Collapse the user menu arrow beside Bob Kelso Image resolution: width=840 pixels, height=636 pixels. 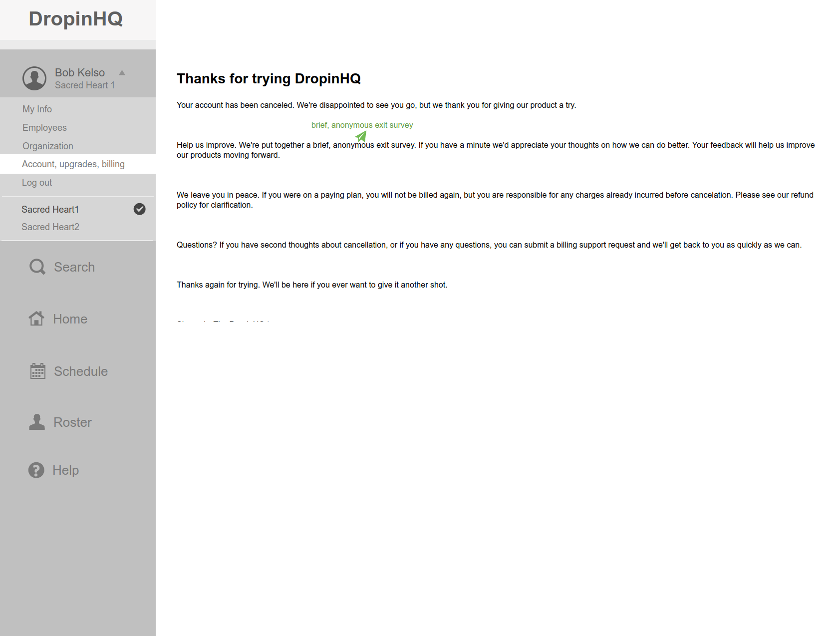coord(122,73)
